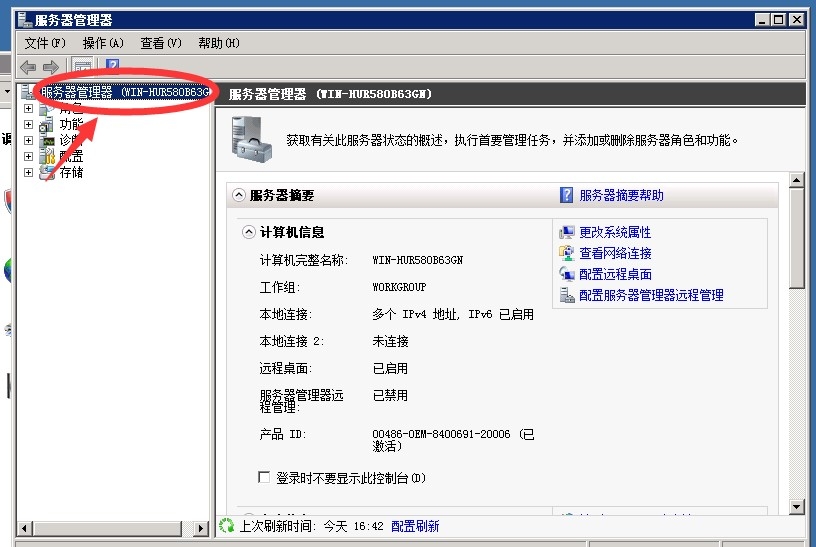Image resolution: width=816 pixels, height=547 pixels.
Task: Click the 存储 node icon in tree
Action: [46, 172]
